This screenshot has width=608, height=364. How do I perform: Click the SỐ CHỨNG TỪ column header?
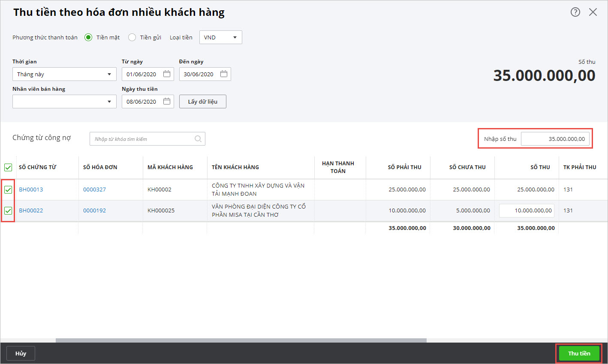pos(37,167)
